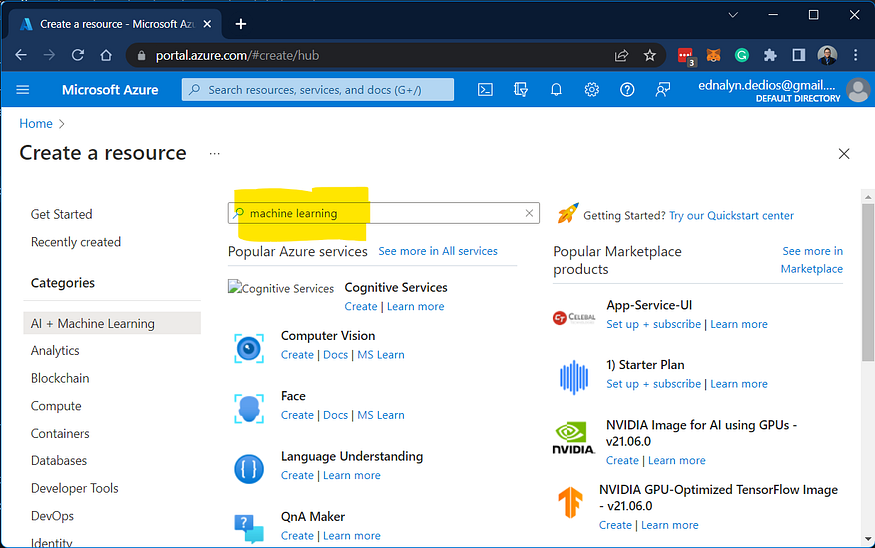Open the browser Extensions puzzle icon
The width and height of the screenshot is (875, 548).
(x=770, y=55)
